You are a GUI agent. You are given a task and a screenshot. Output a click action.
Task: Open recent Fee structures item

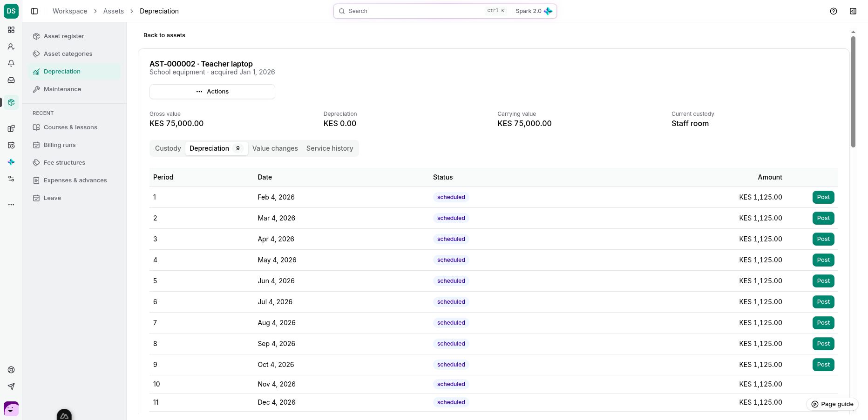[74, 163]
